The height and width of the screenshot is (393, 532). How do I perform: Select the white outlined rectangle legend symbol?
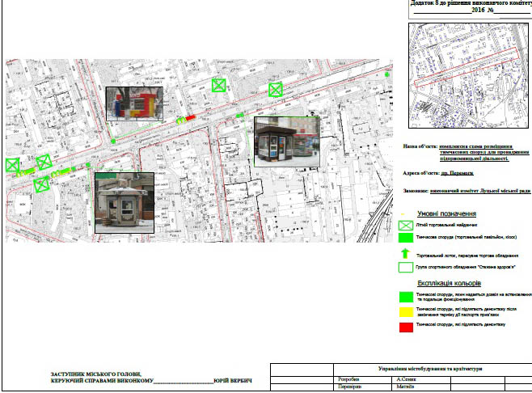(x=404, y=268)
